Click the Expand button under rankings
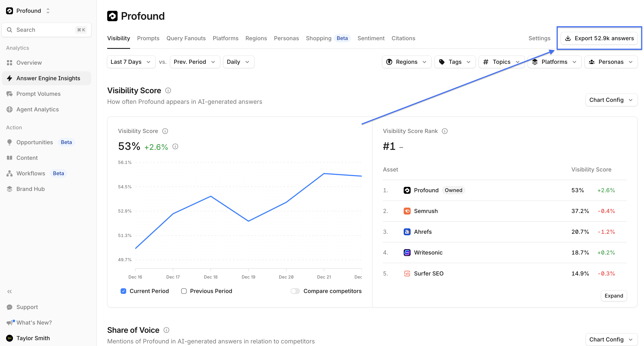Image resolution: width=644 pixels, height=346 pixels. pyautogui.click(x=614, y=296)
